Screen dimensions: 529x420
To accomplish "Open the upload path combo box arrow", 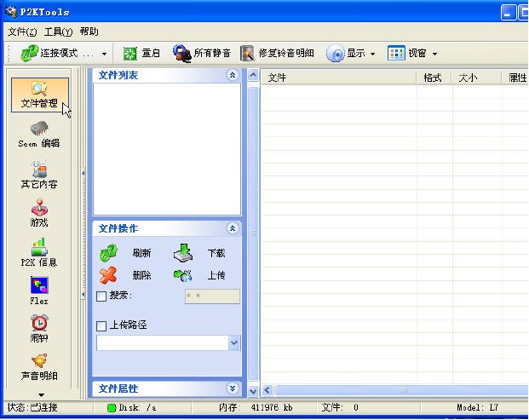I will coord(233,342).
